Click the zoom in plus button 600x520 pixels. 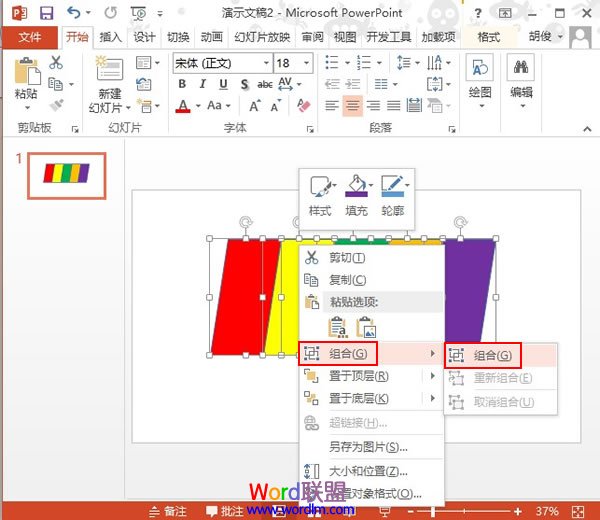pos(518,512)
